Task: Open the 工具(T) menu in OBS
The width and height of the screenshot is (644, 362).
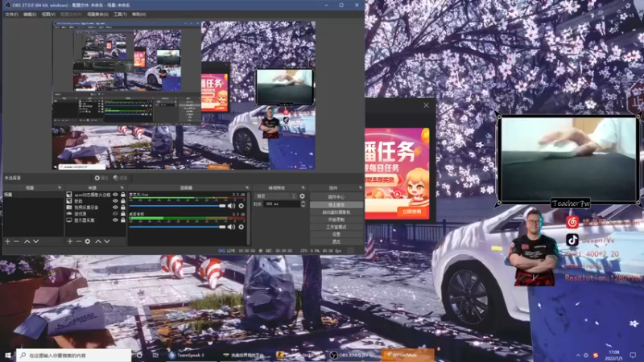Action: click(x=120, y=14)
